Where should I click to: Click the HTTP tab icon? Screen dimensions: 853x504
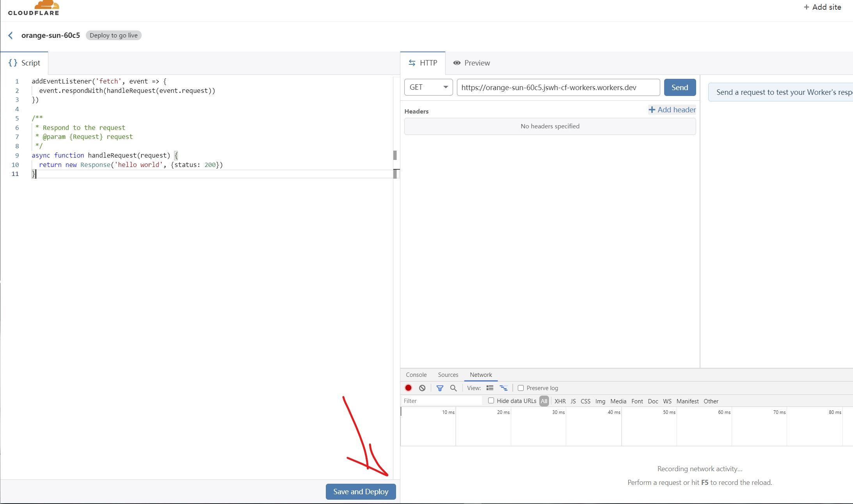[412, 62]
